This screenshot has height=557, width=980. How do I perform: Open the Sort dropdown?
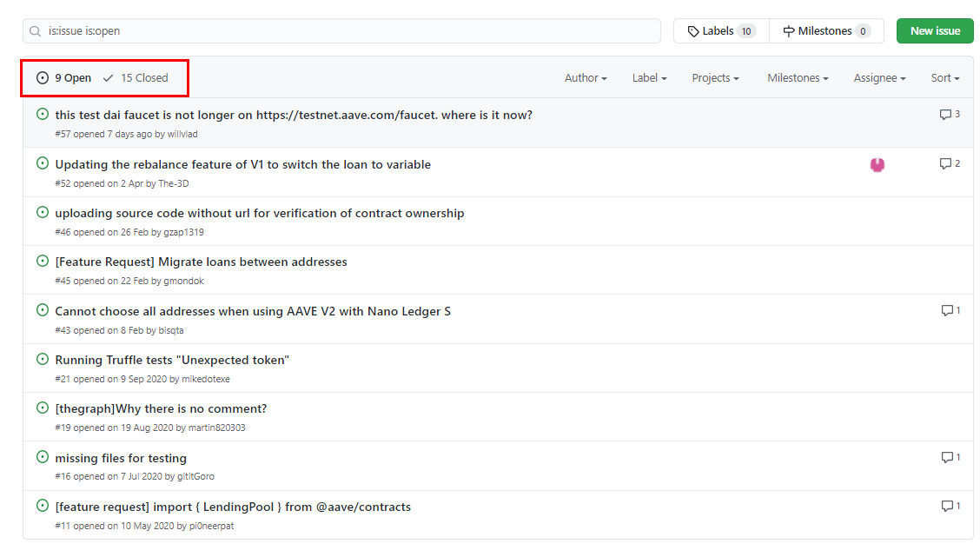(945, 78)
